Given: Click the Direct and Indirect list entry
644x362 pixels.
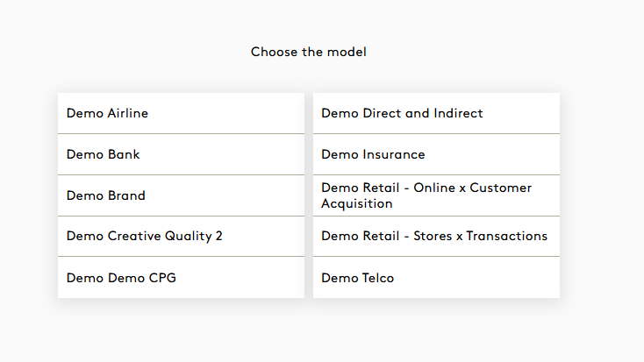Looking at the screenshot, I should point(402,113).
